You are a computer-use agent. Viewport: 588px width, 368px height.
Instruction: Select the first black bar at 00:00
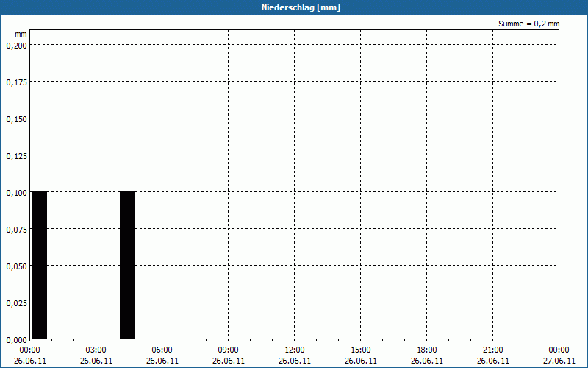[x=39, y=265]
